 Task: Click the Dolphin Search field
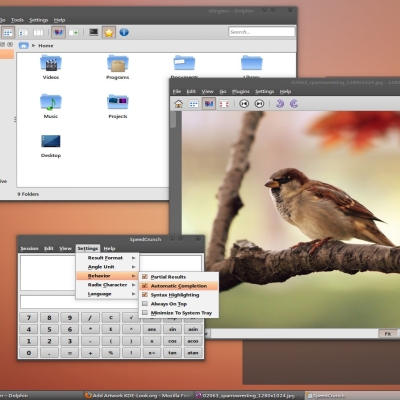tap(262, 32)
